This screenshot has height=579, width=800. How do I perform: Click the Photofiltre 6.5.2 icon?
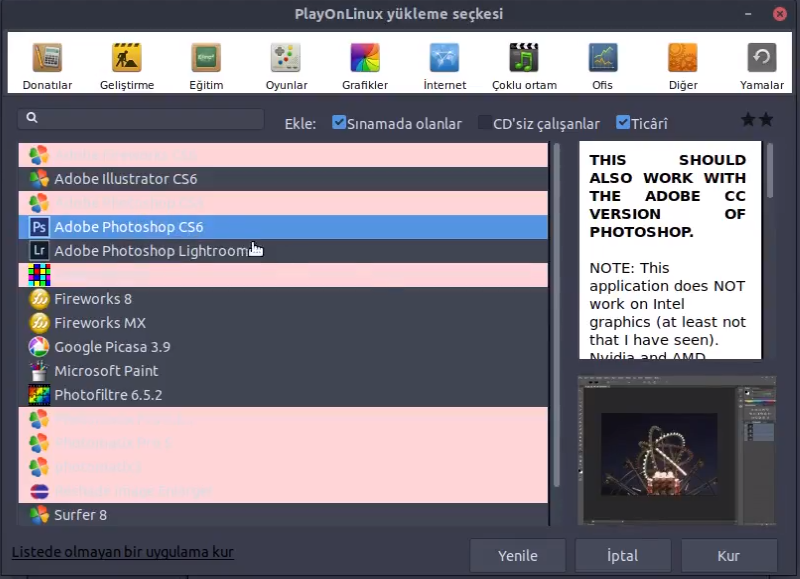39,395
